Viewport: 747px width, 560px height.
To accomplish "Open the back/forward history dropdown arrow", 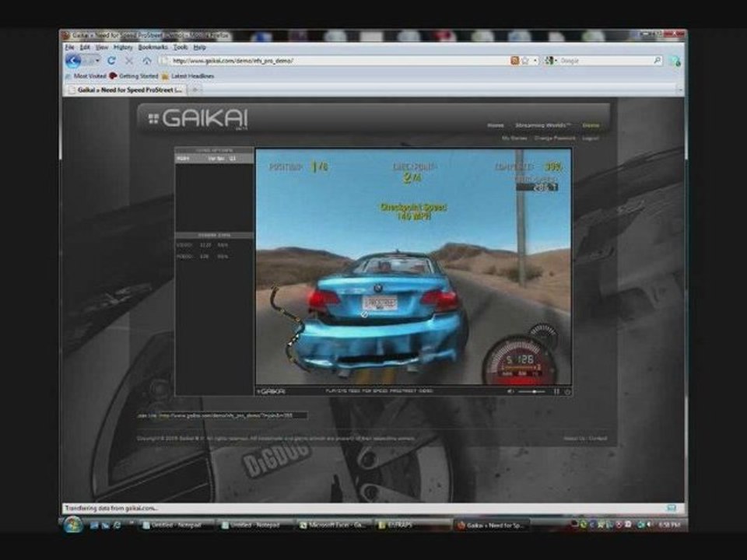I will (x=97, y=61).
